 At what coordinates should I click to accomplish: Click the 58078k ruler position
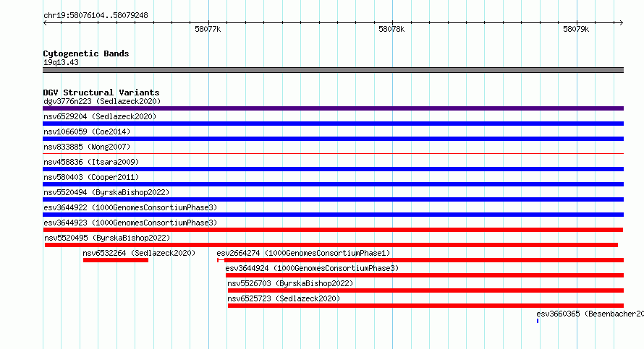[x=391, y=29]
